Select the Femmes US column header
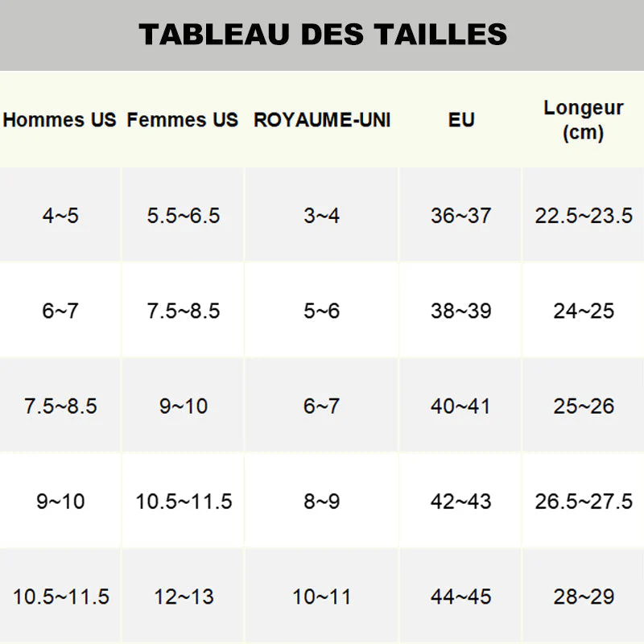 point(183,121)
